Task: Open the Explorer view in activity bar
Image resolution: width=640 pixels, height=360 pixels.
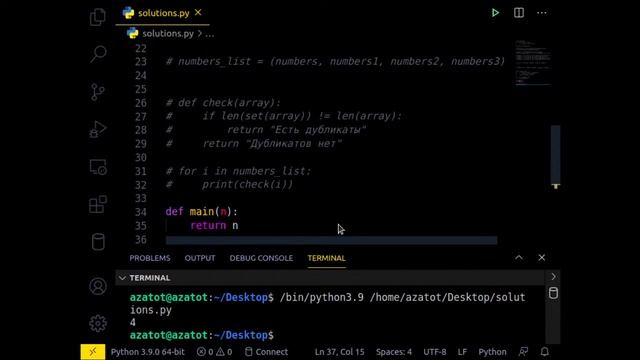Action: point(98,17)
